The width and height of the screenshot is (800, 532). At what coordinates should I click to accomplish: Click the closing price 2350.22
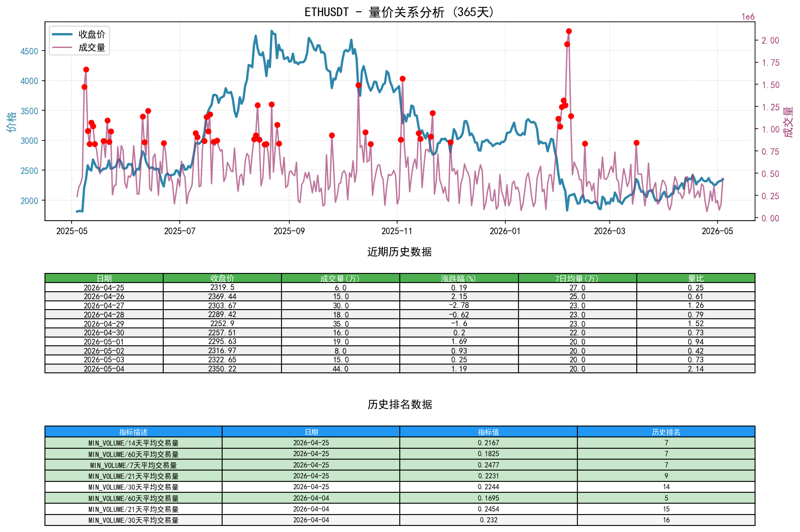pyautogui.click(x=223, y=369)
